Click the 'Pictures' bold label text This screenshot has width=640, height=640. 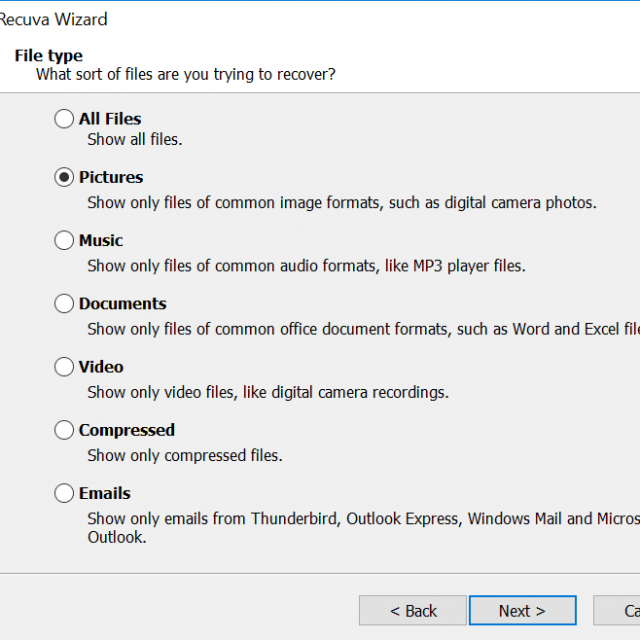(111, 177)
